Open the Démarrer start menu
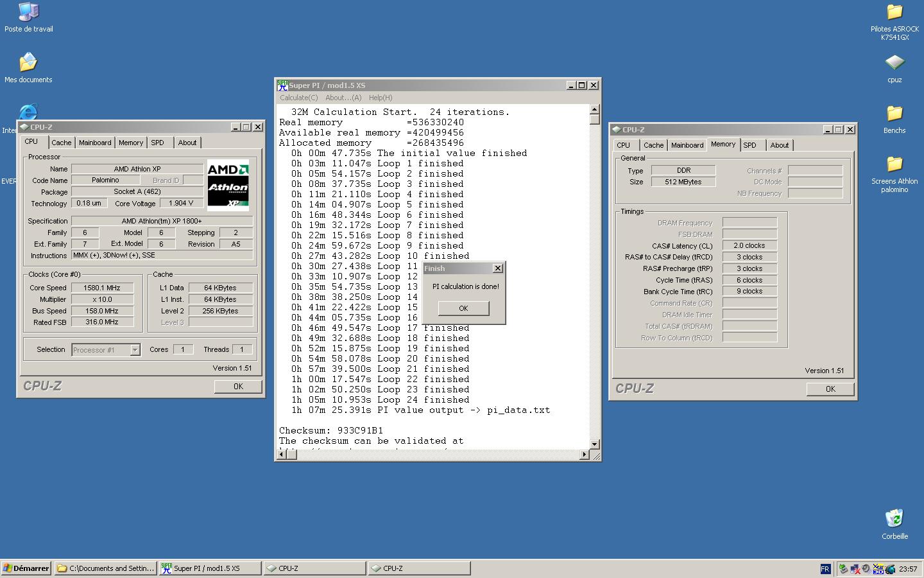Viewport: 924px width, 578px height. [26, 568]
